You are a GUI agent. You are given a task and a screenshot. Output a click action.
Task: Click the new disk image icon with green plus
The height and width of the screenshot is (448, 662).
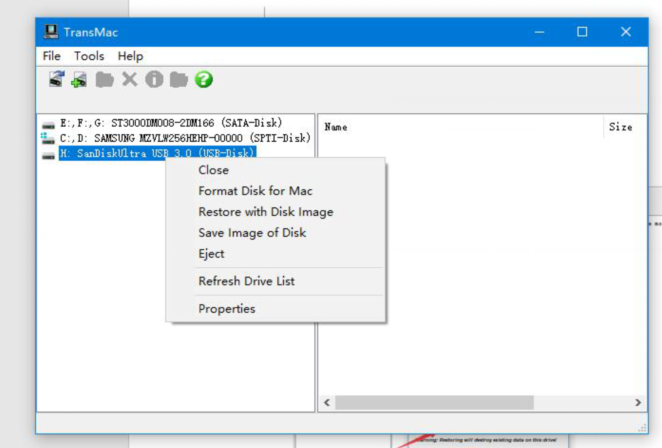pos(79,79)
